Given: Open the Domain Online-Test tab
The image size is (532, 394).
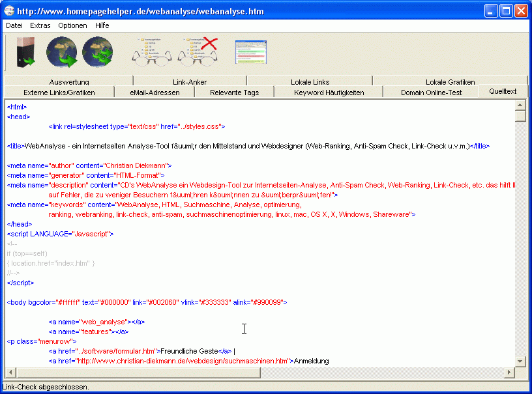Looking at the screenshot, I should pyautogui.click(x=431, y=92).
